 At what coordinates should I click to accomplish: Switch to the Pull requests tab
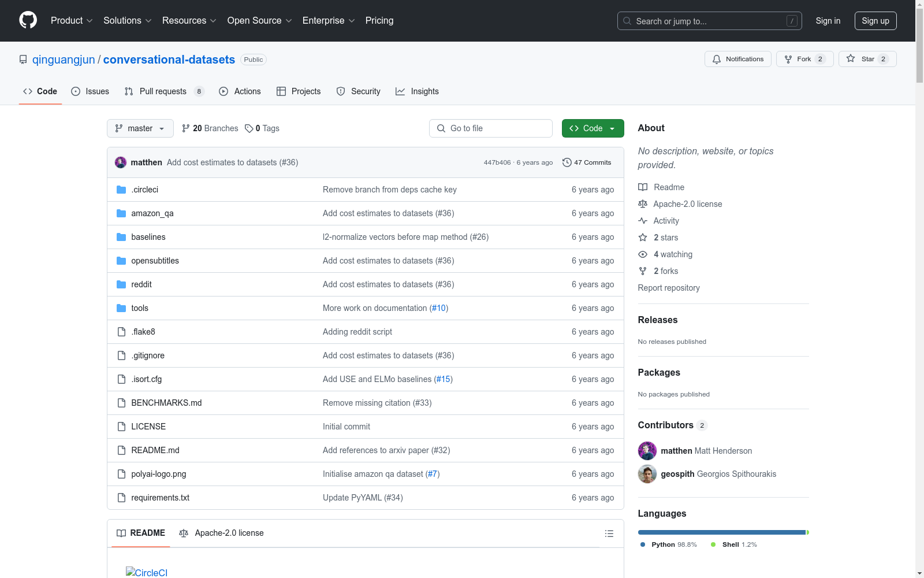(165, 91)
